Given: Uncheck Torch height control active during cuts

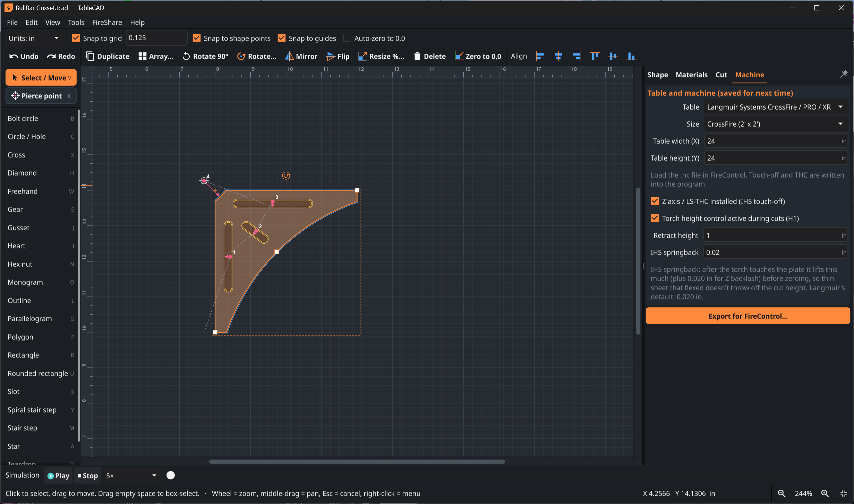Looking at the screenshot, I should [x=655, y=218].
